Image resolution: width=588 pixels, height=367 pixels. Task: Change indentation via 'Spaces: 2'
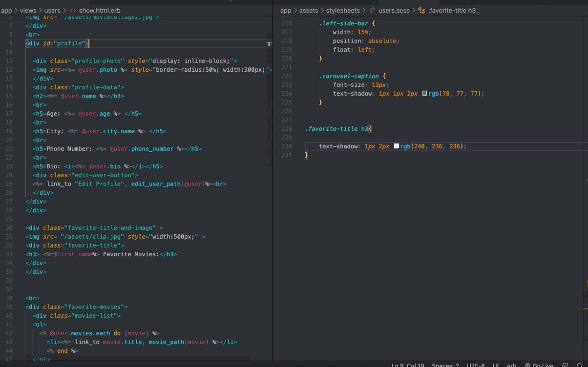click(445, 365)
